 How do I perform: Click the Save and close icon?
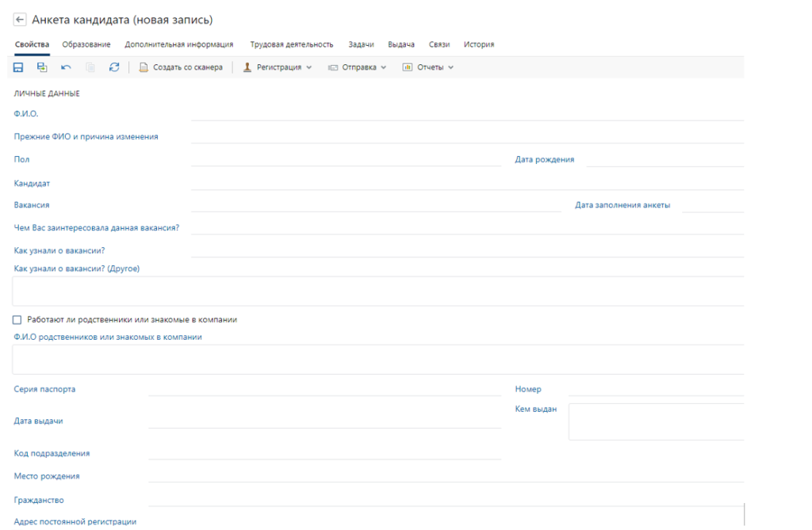click(42, 67)
